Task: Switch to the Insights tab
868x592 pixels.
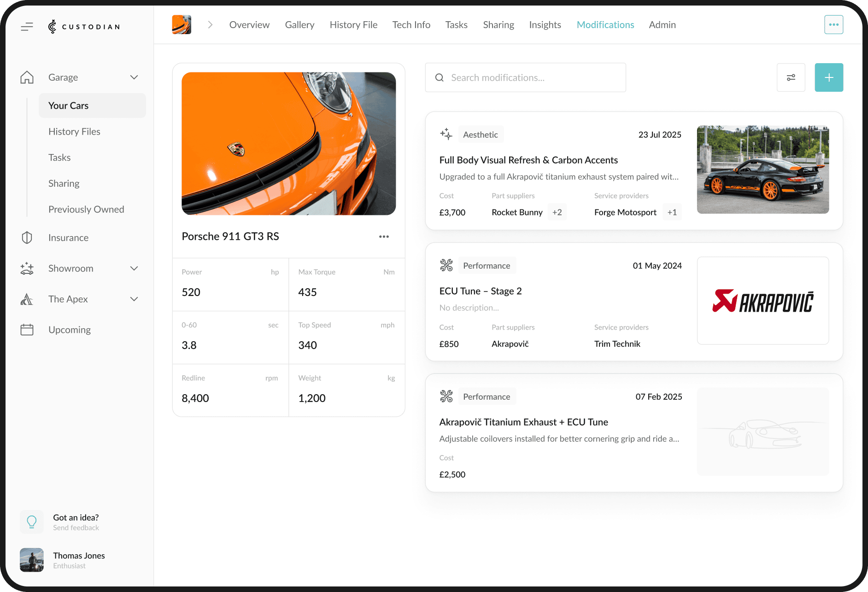Action: coord(545,25)
